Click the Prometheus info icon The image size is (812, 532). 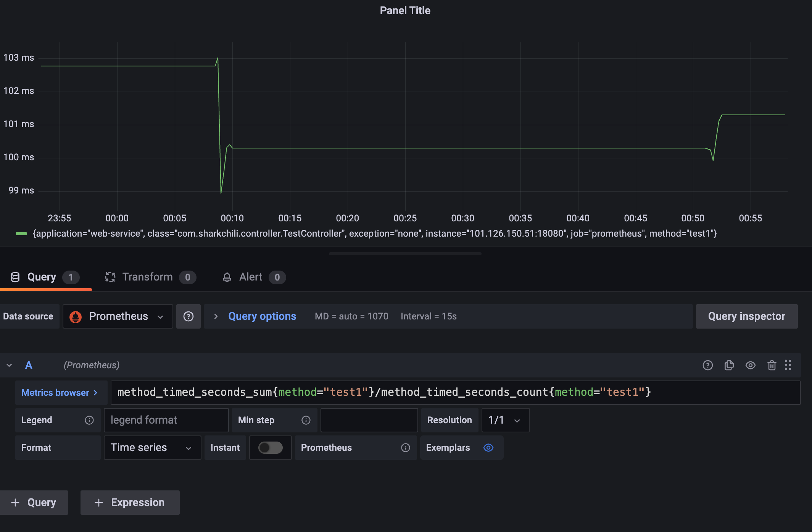406,448
